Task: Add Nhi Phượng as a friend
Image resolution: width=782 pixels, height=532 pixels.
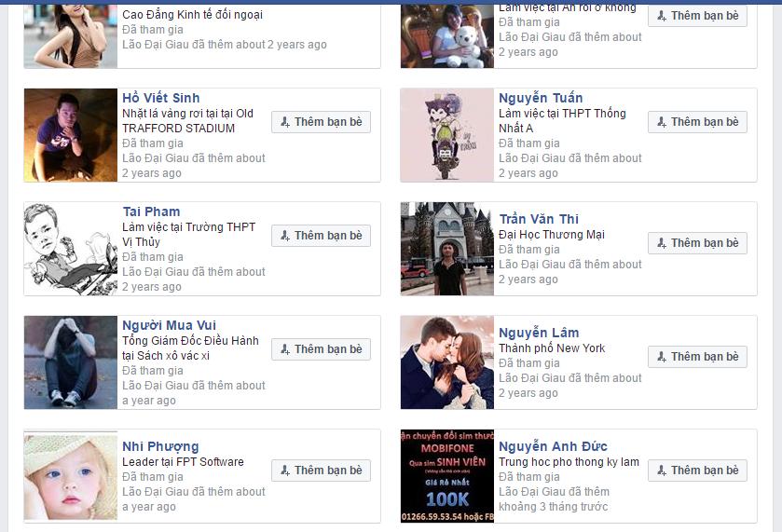Action: [x=322, y=471]
